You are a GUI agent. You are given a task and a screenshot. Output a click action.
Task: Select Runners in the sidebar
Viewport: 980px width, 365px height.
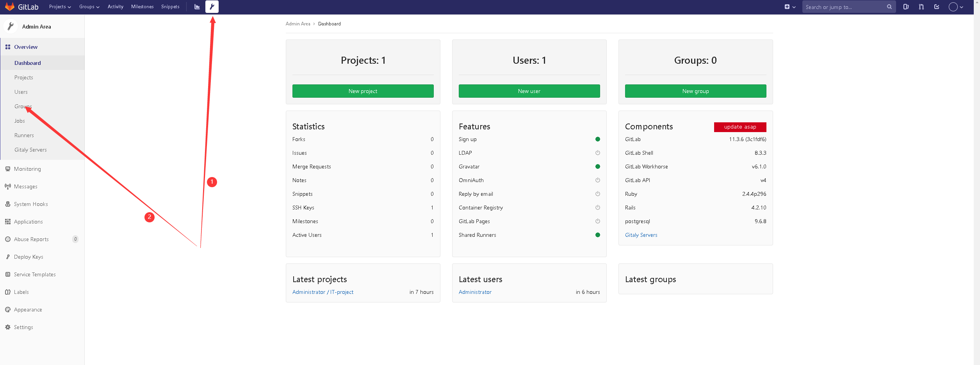tap(43, 135)
